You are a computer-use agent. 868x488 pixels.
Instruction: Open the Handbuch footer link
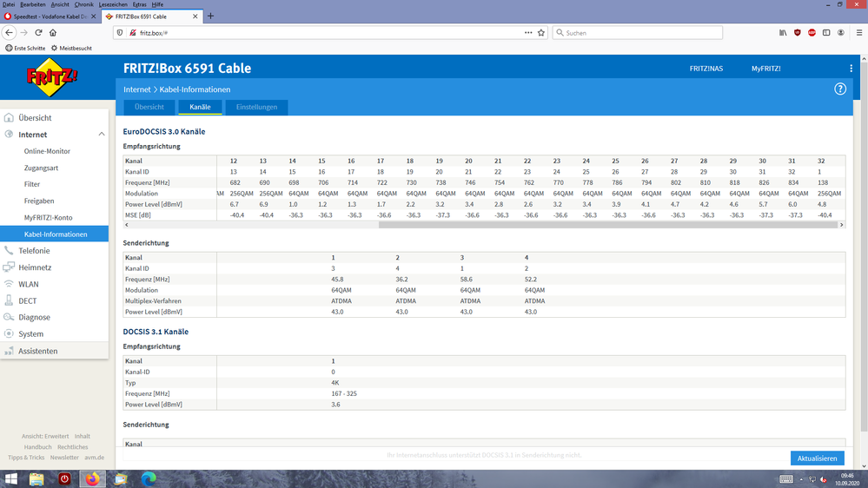[37, 447]
